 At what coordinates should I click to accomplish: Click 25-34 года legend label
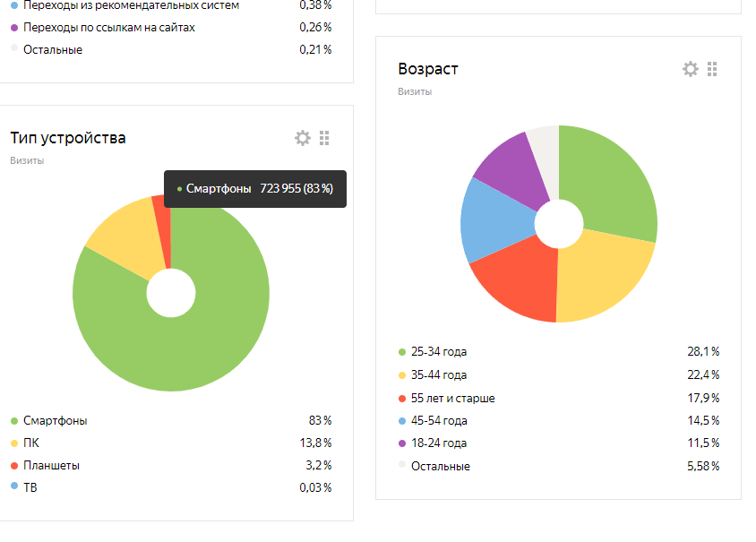[439, 352]
